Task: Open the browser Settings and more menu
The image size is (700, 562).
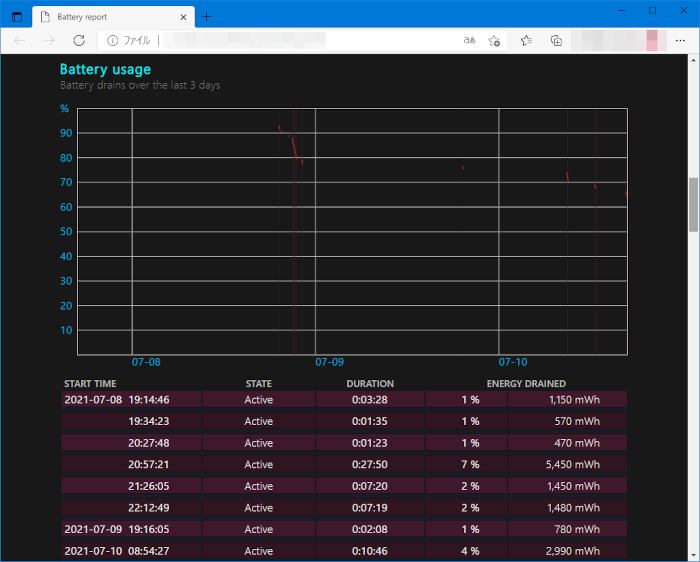Action: tap(680, 40)
